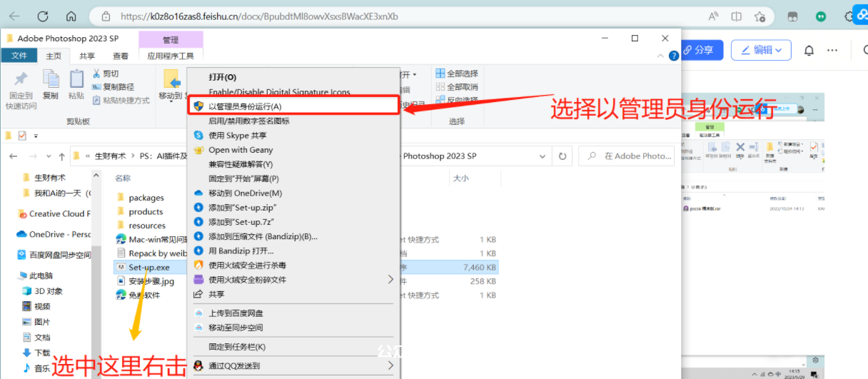Image resolution: width=868 pixels, height=379 pixels.
Task: Click the 分享 share button
Action: (x=701, y=50)
